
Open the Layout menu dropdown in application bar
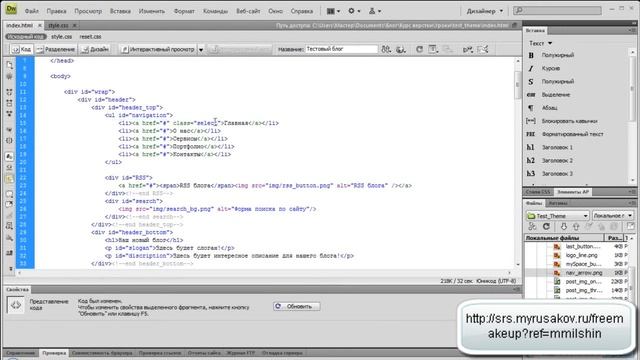click(333, 11)
